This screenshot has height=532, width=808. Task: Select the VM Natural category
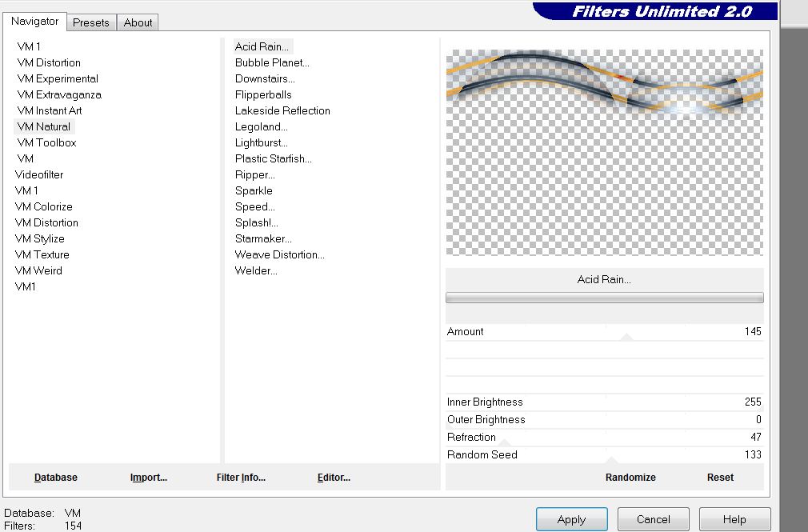44,126
